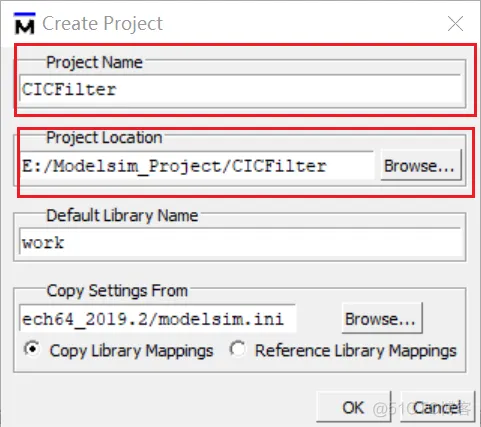Screen dimensions: 481x427
Task: Click the Reference Library Mappings label text
Action: point(356,351)
